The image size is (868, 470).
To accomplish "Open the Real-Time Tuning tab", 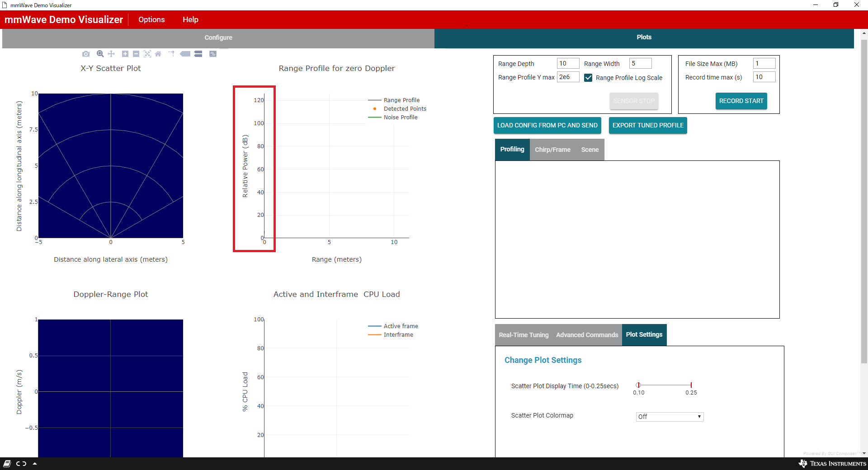I will coord(524,335).
